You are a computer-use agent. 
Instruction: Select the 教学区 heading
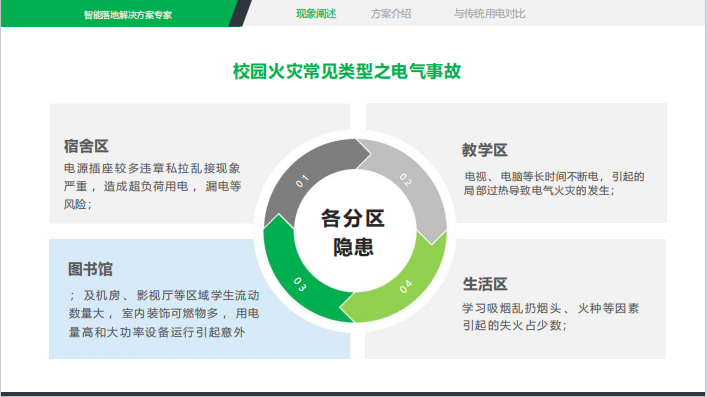(x=485, y=150)
